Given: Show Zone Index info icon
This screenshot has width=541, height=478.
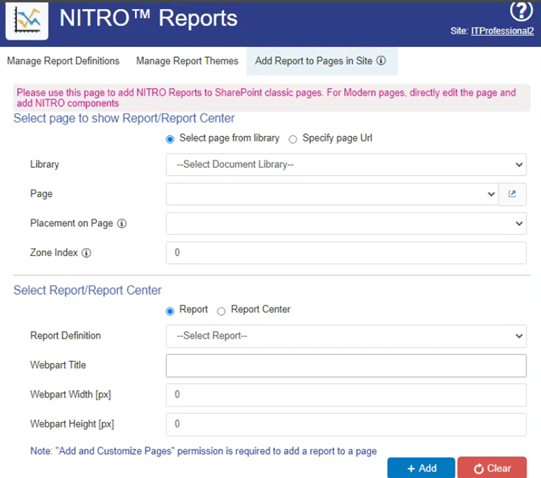Looking at the screenshot, I should (86, 253).
